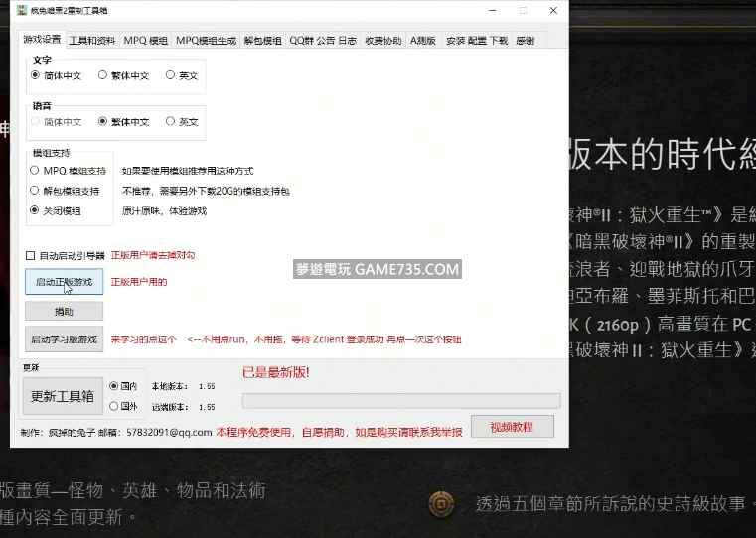
Task: Switch to the 感谢 tab
Action: click(526, 41)
